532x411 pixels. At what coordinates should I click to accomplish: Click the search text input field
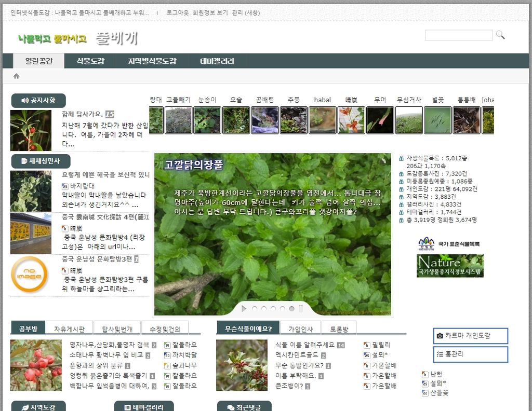coord(458,35)
